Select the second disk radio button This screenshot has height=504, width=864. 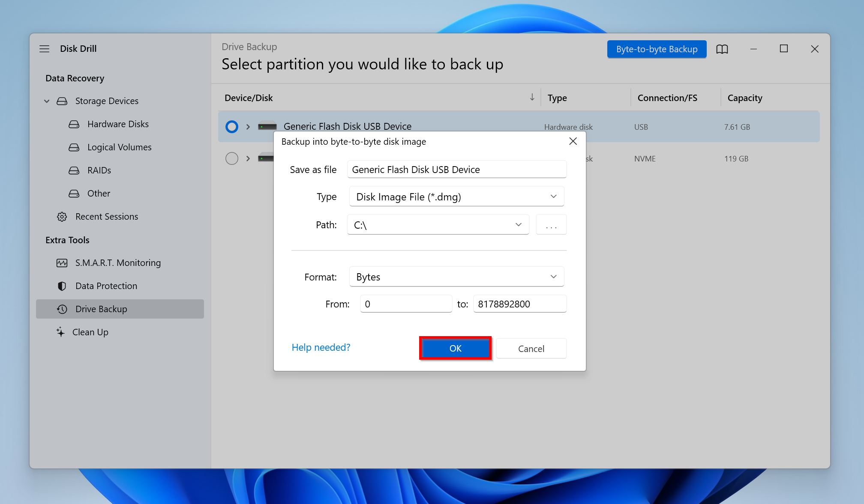[231, 158]
